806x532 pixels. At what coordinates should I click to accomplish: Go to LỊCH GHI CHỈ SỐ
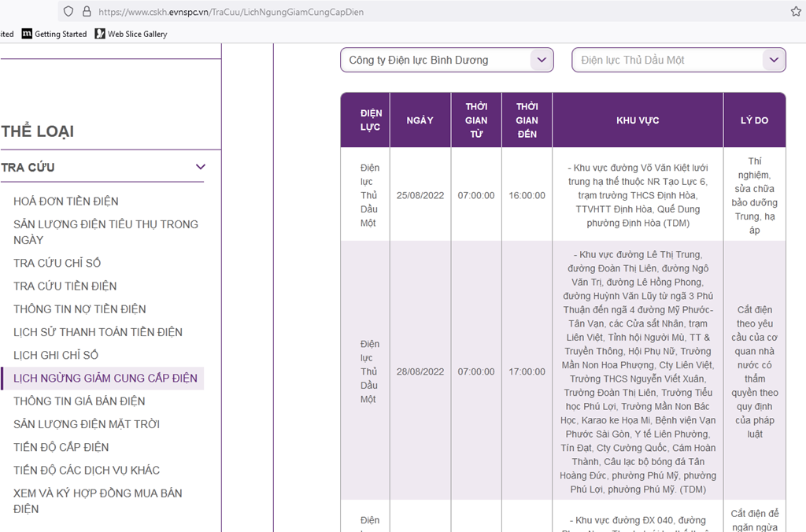[56, 355]
